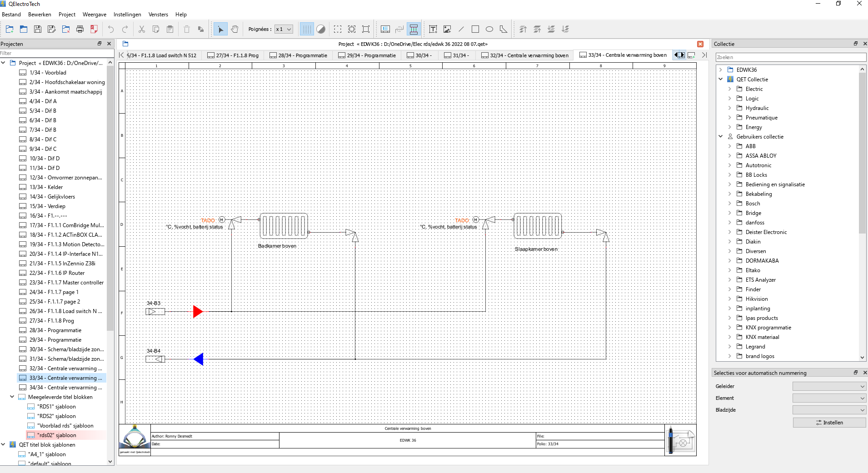Toggle the grid display button
This screenshot has height=473, width=868.
(307, 30)
